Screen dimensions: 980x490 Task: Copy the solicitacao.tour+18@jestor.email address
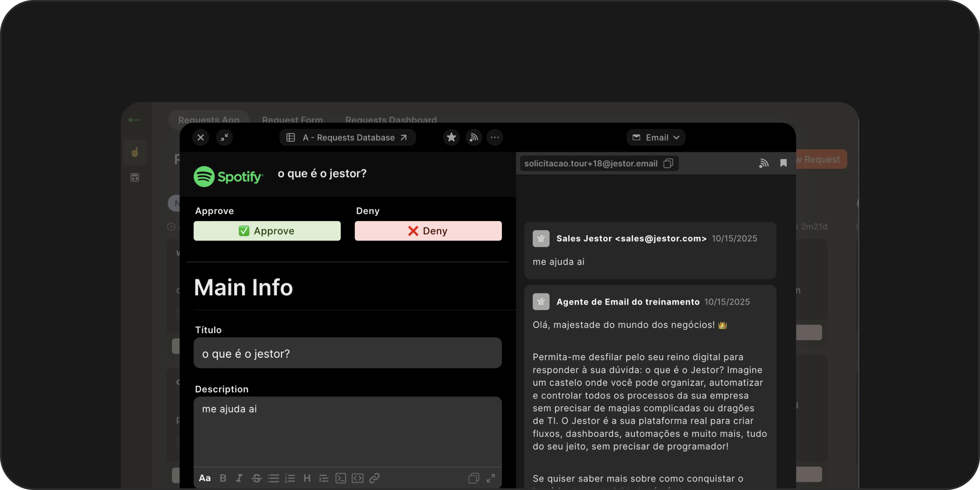668,163
